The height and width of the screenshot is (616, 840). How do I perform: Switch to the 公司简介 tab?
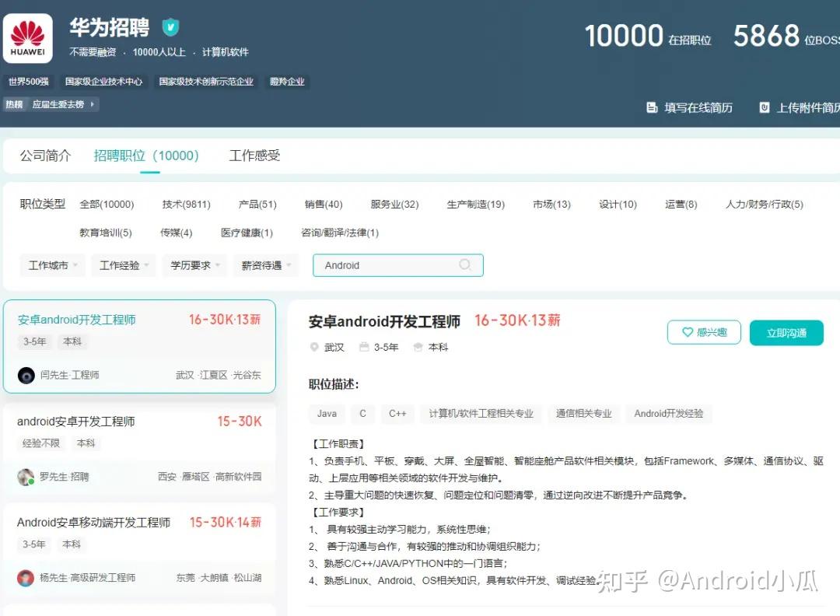point(46,156)
